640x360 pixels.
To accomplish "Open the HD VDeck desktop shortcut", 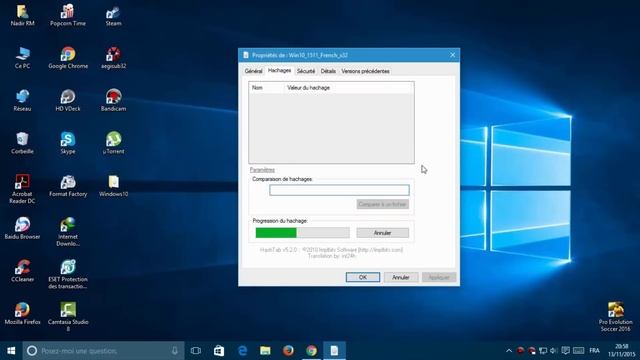I will coord(68,101).
